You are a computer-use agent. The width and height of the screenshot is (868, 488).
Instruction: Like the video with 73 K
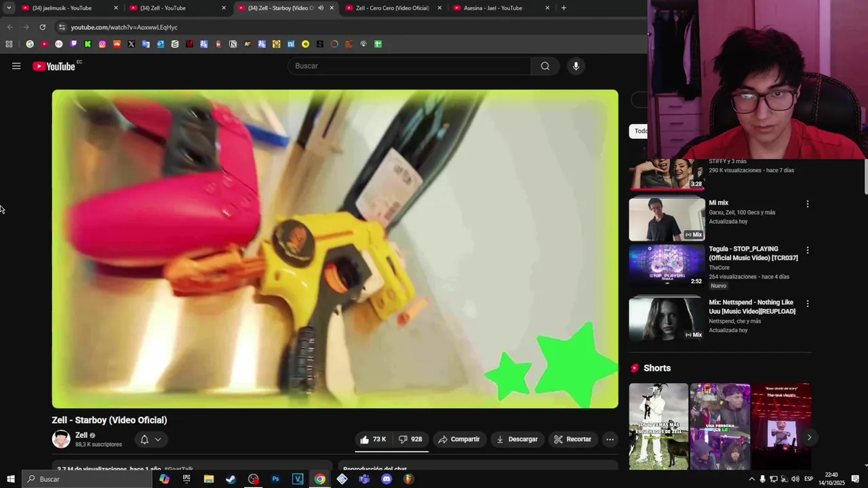pyautogui.click(x=373, y=439)
